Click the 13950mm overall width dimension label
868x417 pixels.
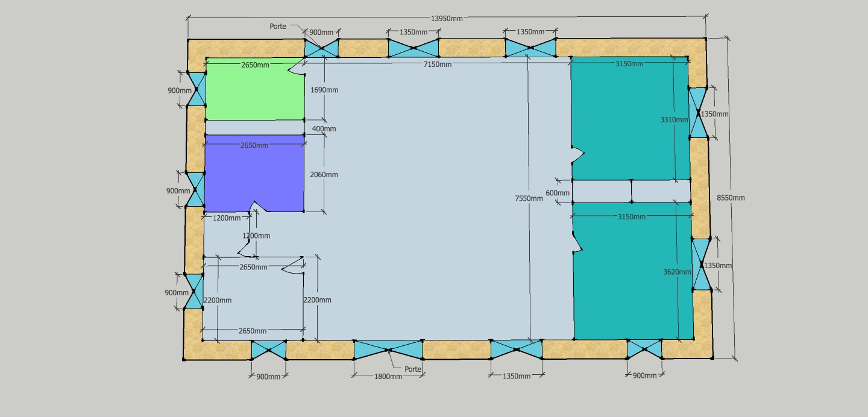pos(447,19)
